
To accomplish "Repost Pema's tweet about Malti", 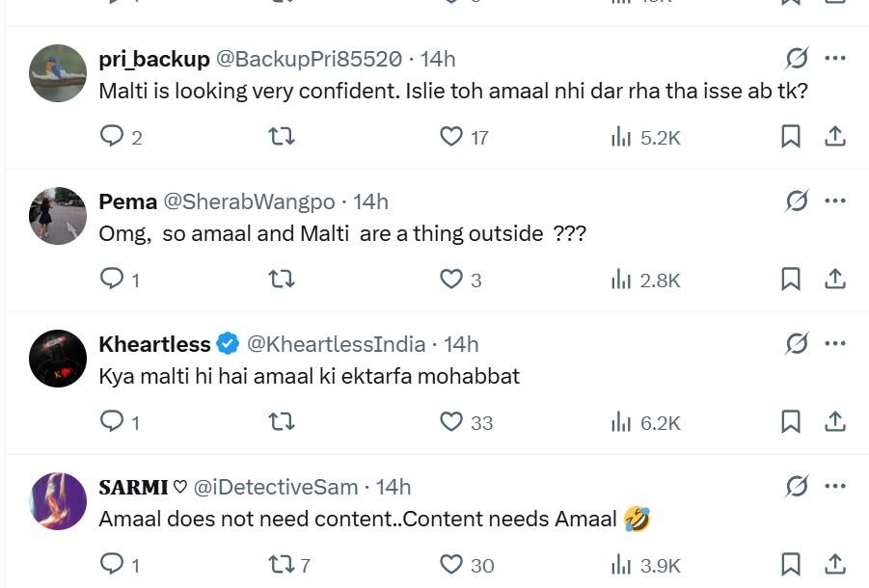I will pos(281,280).
